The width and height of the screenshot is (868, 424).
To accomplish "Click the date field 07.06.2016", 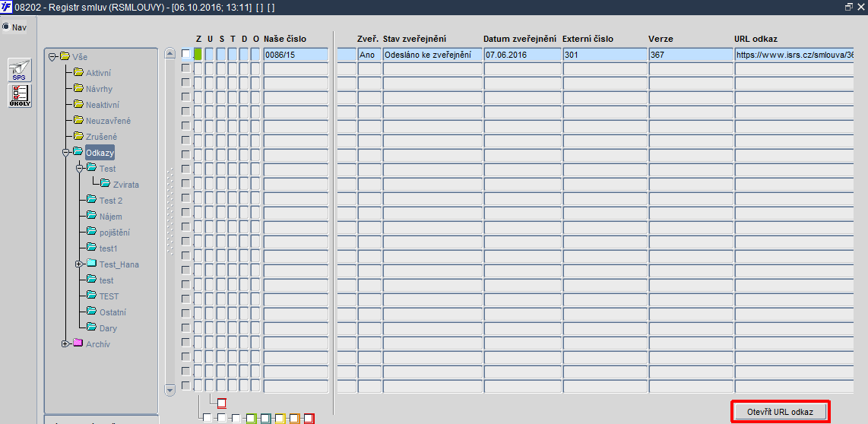I will [523, 54].
